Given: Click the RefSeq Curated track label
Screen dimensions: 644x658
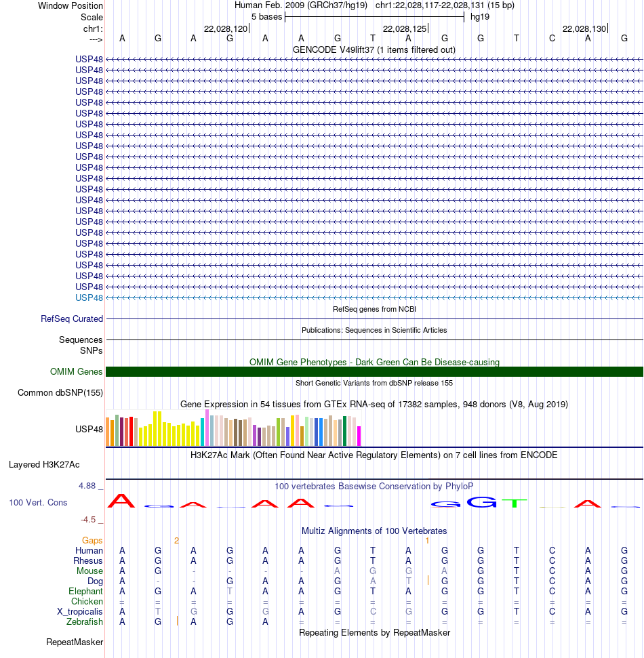Looking at the screenshot, I should click(72, 318).
